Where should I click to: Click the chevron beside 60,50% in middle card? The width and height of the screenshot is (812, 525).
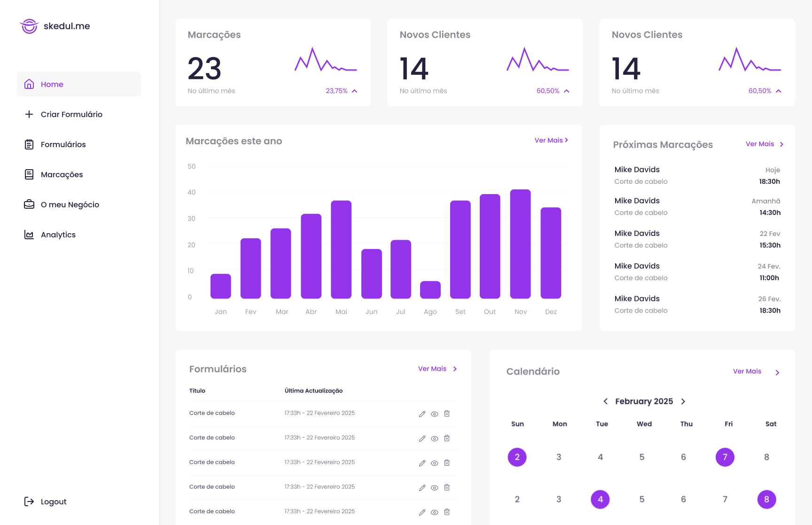point(567,91)
